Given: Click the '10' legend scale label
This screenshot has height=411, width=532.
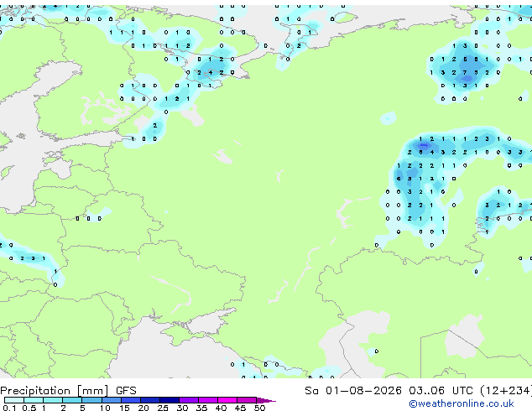Looking at the screenshot, I should point(105,408).
